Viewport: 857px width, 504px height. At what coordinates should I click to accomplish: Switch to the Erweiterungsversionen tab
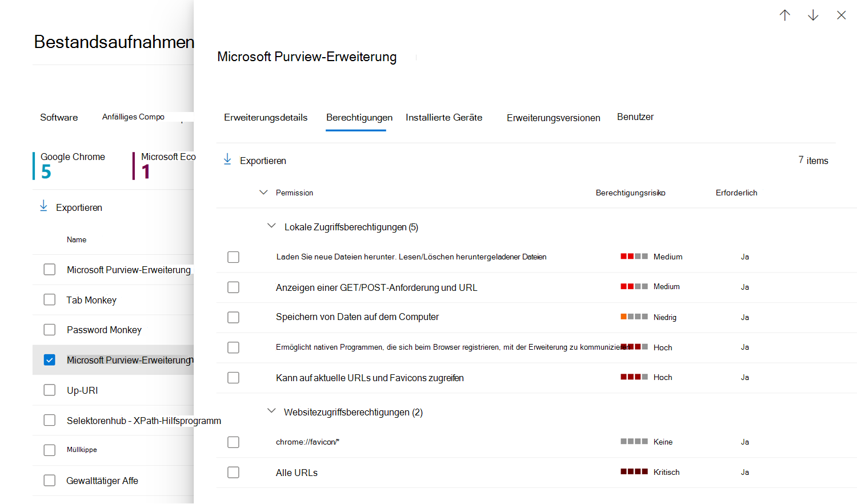554,118
